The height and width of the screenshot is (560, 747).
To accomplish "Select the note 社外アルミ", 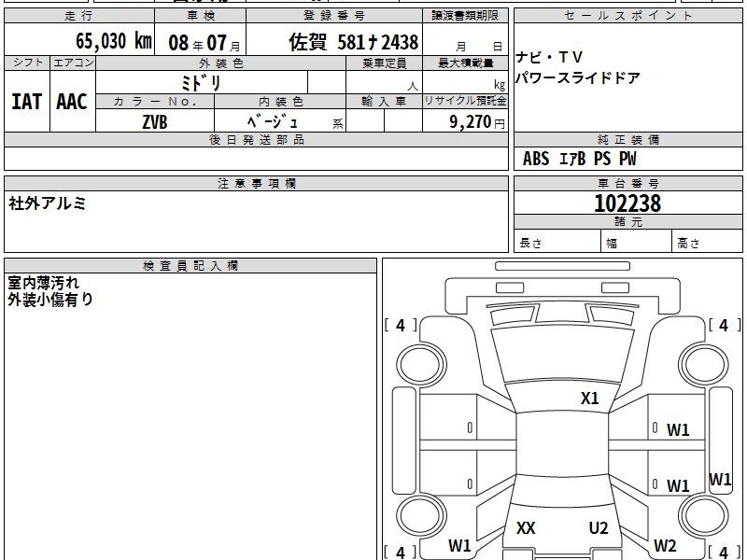I will point(48,203).
